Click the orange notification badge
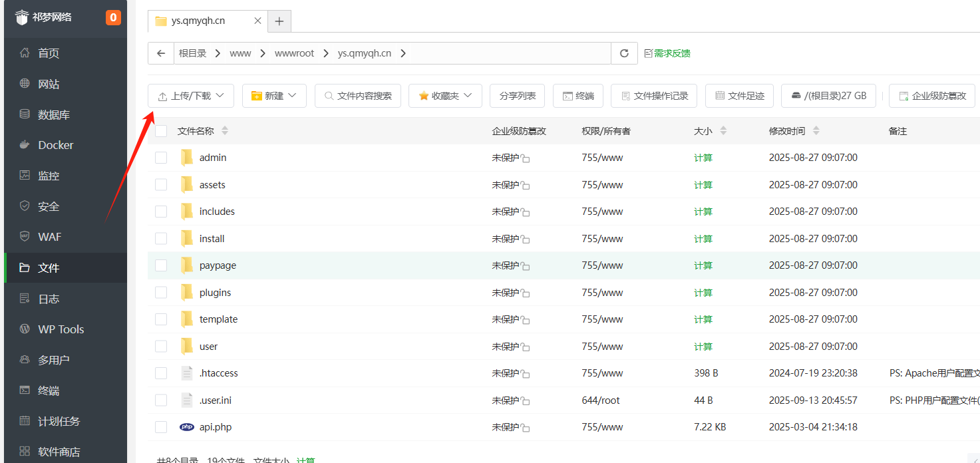Viewport: 980px width, 463px height. (113, 17)
